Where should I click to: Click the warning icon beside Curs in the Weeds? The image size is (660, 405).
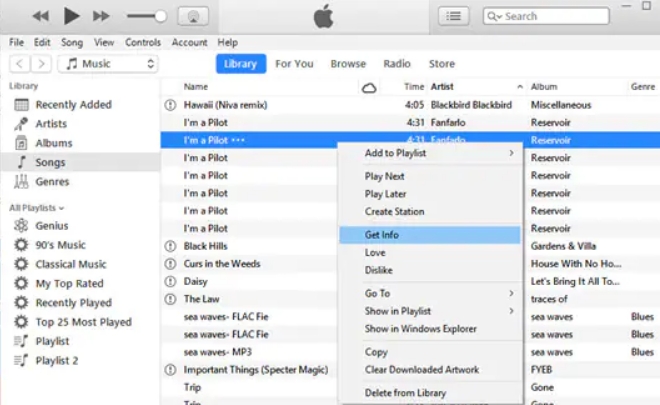coord(170,264)
